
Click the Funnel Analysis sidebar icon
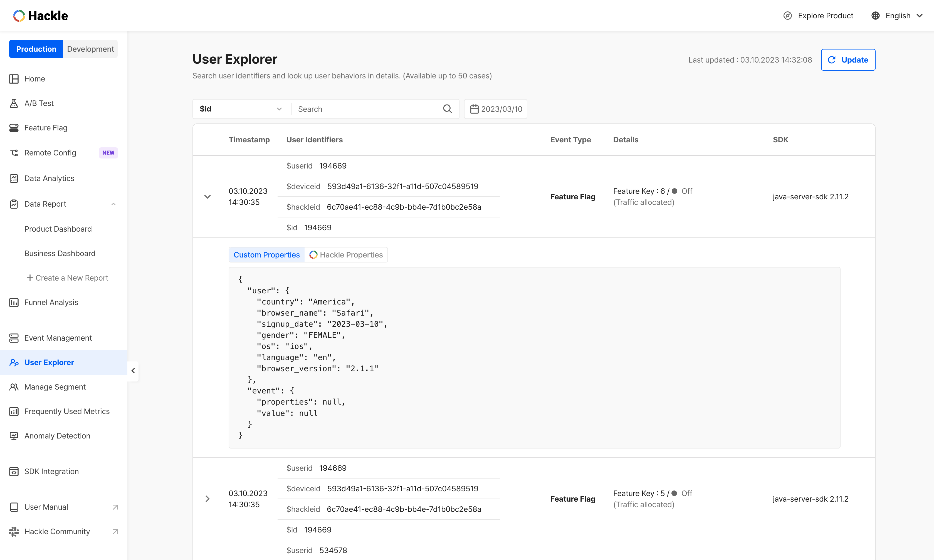coord(14,302)
